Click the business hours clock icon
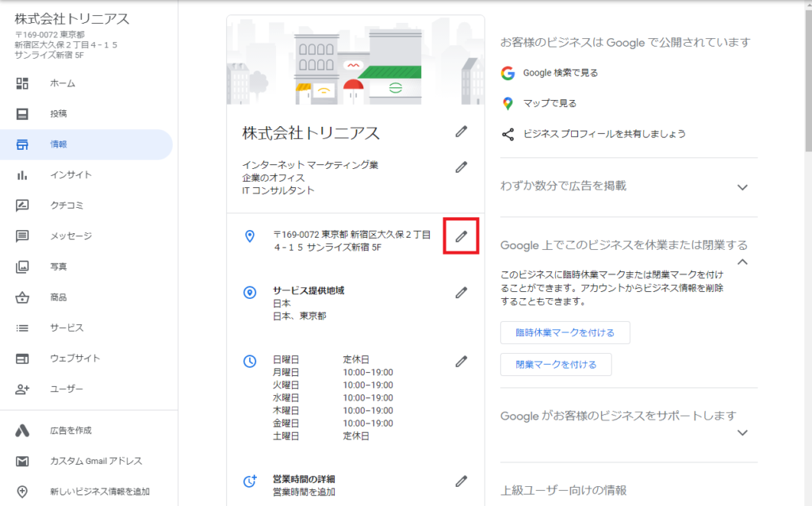This screenshot has height=506, width=812. (x=250, y=361)
